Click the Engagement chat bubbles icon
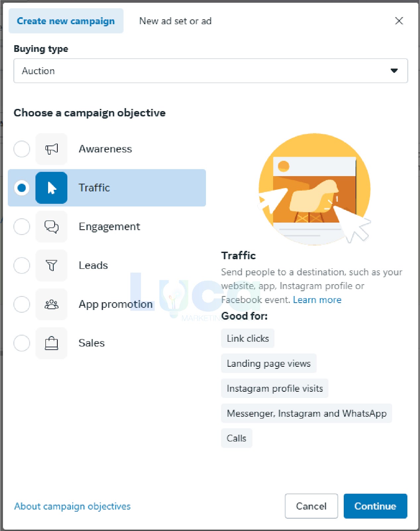 click(x=51, y=227)
